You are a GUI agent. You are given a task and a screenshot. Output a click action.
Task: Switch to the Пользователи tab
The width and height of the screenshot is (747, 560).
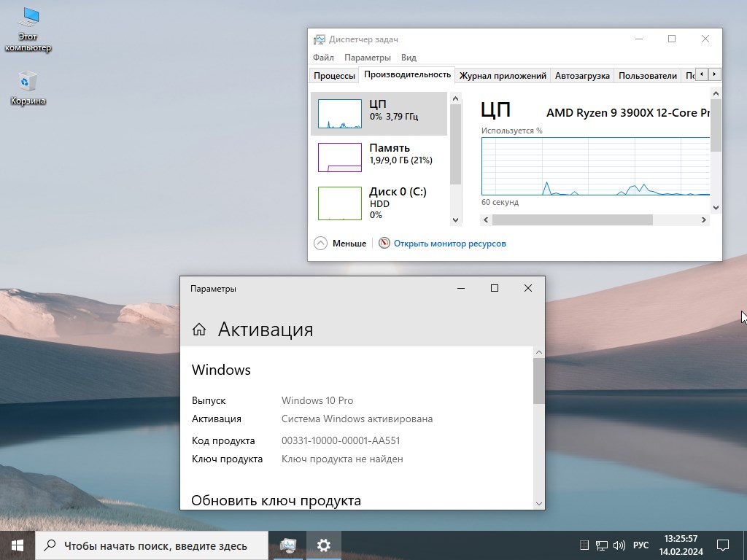(648, 76)
